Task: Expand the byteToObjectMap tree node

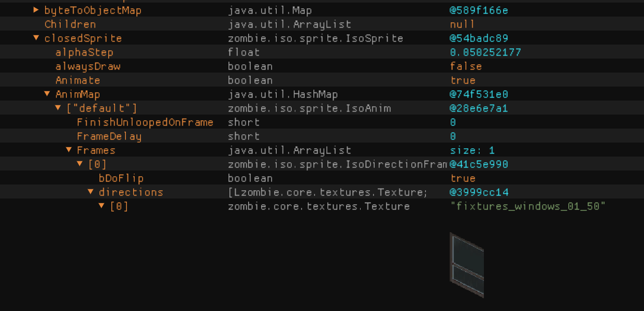Action: pos(36,10)
